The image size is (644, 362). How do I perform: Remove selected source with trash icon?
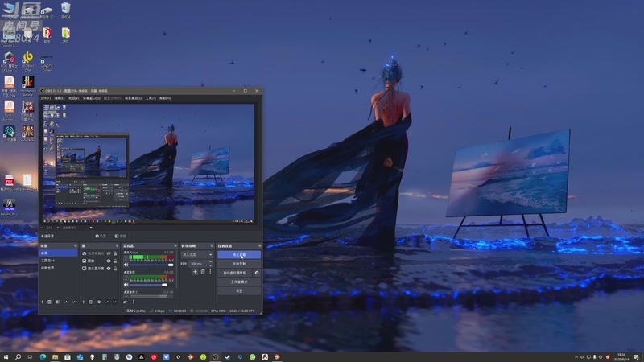click(x=91, y=302)
